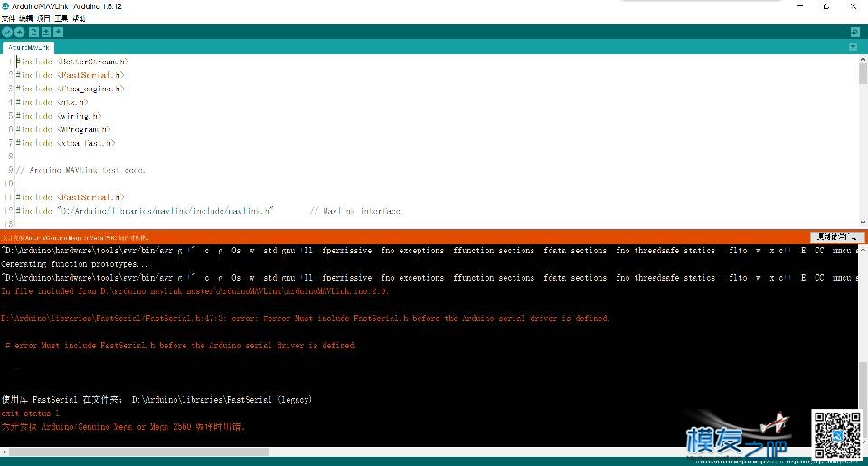Click 'Generating function prototypes...' console line
Viewport: 868px width, 466px height.
(75, 263)
